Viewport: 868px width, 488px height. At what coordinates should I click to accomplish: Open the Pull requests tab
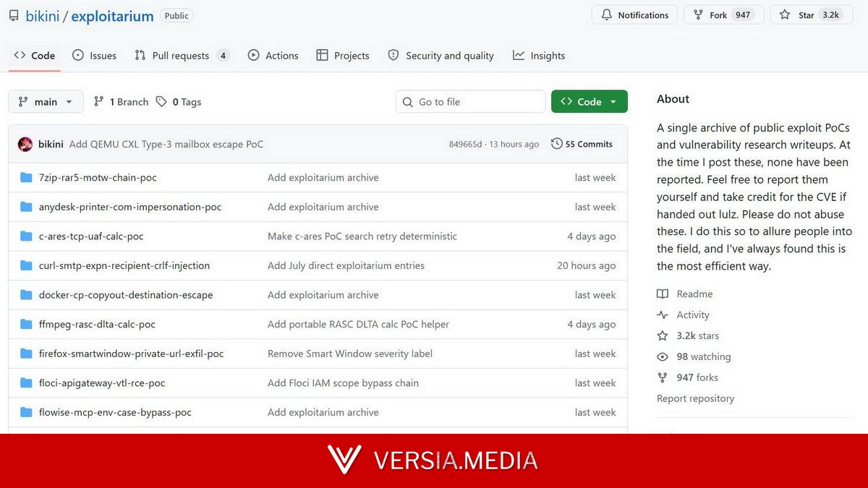182,56
